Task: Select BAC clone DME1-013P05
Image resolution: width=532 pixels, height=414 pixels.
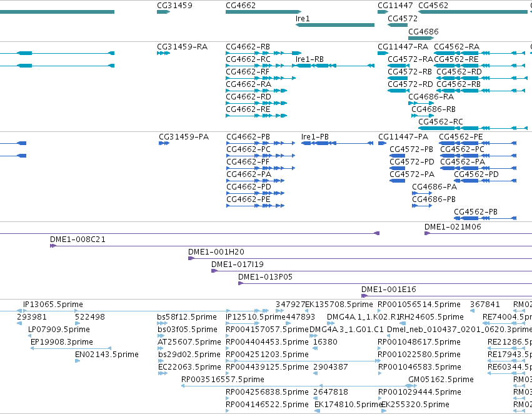Action: (265, 277)
